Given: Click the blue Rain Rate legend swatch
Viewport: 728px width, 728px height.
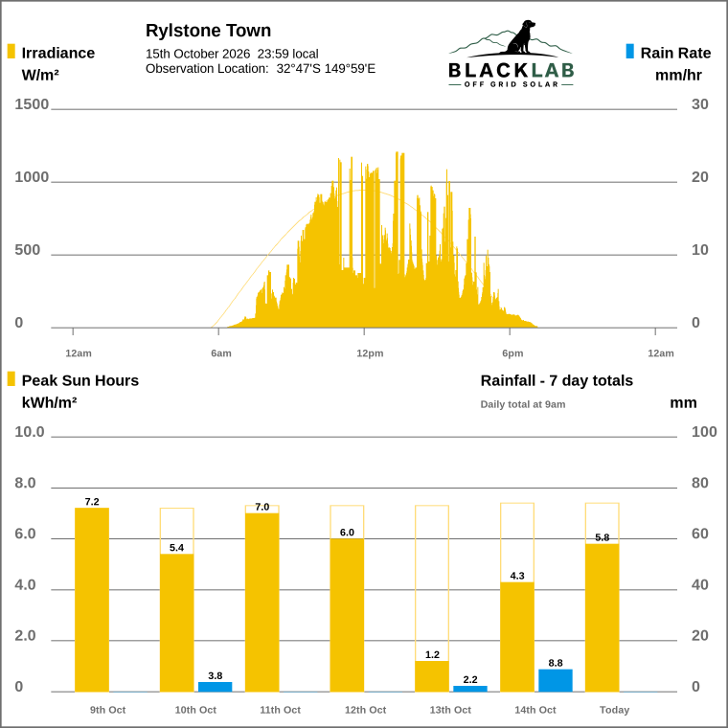Looking at the screenshot, I should click(x=629, y=51).
